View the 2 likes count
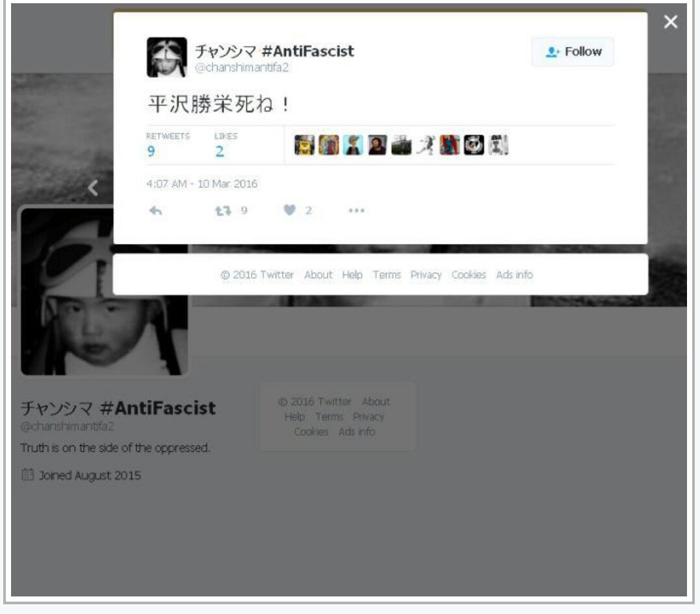The image size is (700, 614). 226,146
